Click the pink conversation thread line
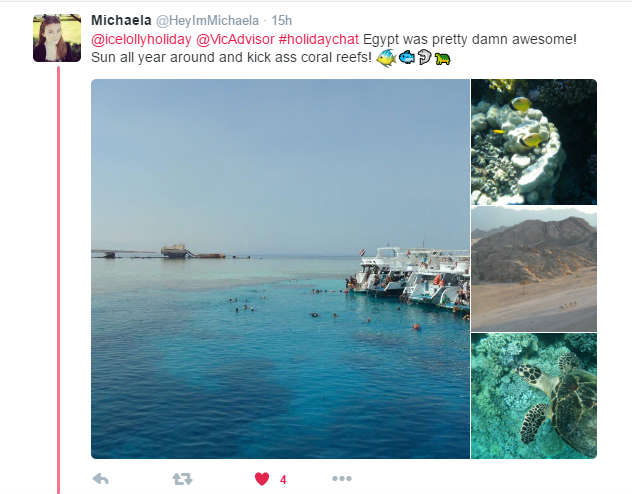 point(58,280)
